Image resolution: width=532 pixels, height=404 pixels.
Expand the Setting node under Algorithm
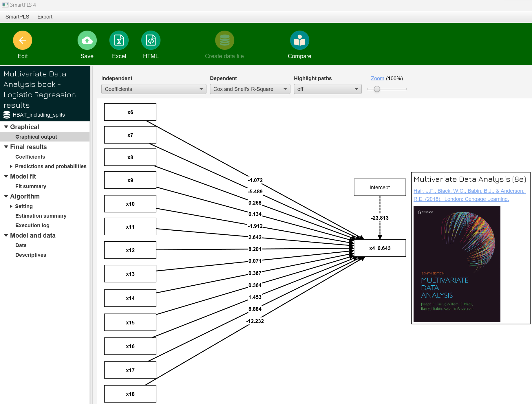point(11,206)
